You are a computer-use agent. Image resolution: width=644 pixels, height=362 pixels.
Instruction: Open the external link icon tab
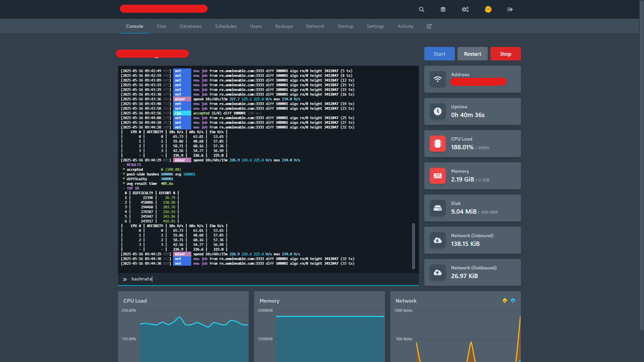point(429,26)
